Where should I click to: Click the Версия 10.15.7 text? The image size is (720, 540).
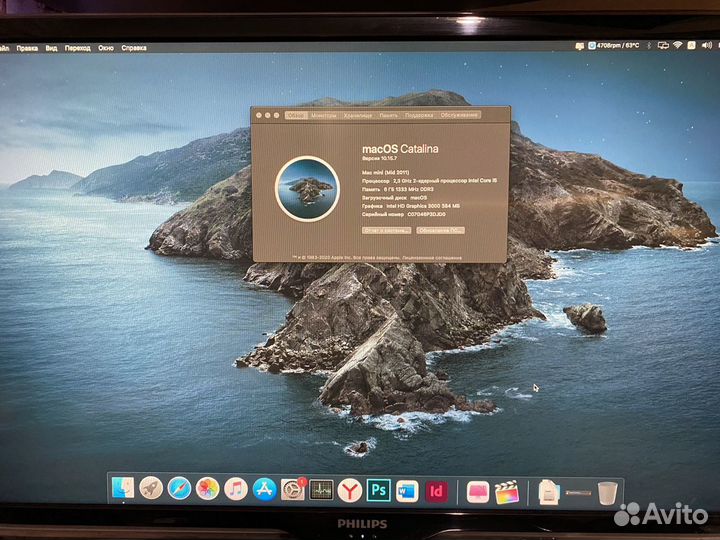point(379,158)
